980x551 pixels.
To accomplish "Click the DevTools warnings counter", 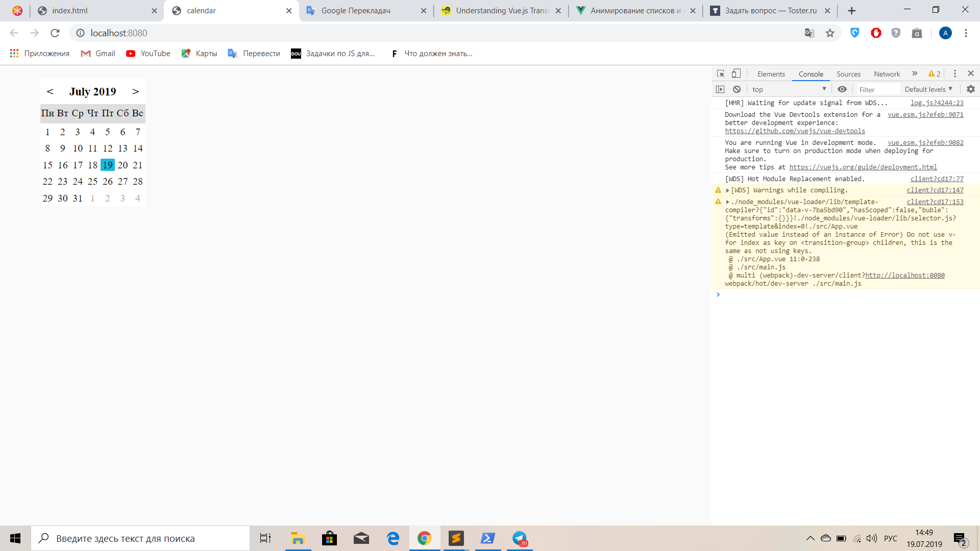I will (935, 74).
